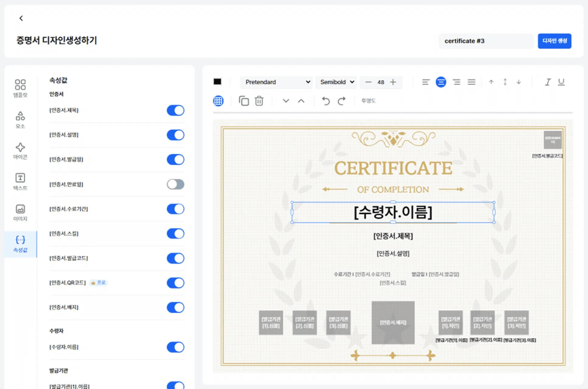Bring element forward with up chevron
The width and height of the screenshot is (588, 389).
tap(301, 101)
